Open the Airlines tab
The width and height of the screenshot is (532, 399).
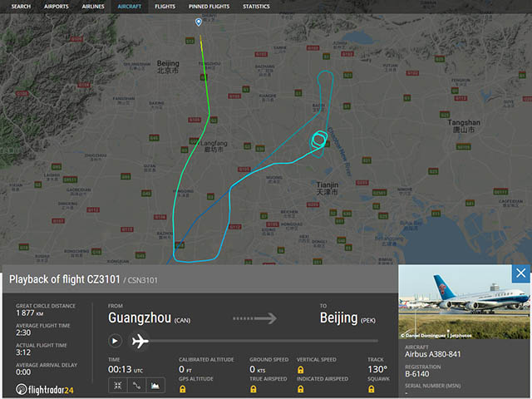(x=93, y=6)
